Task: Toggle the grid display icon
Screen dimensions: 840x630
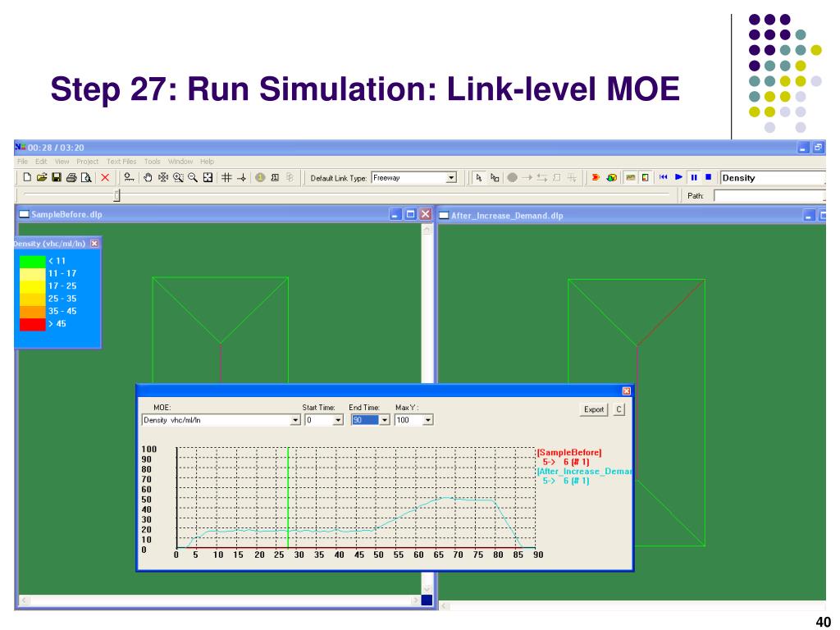Action: point(226,177)
